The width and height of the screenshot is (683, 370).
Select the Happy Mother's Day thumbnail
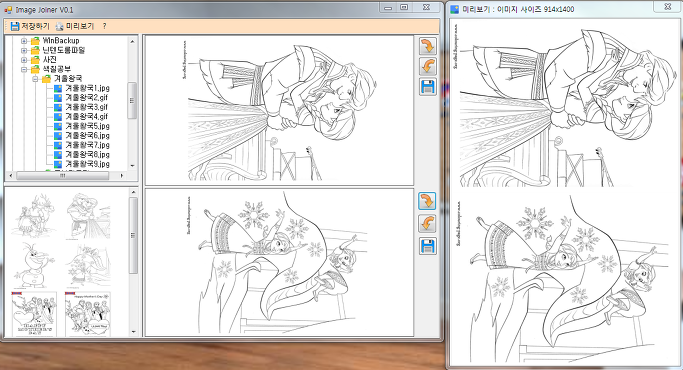coord(88,314)
